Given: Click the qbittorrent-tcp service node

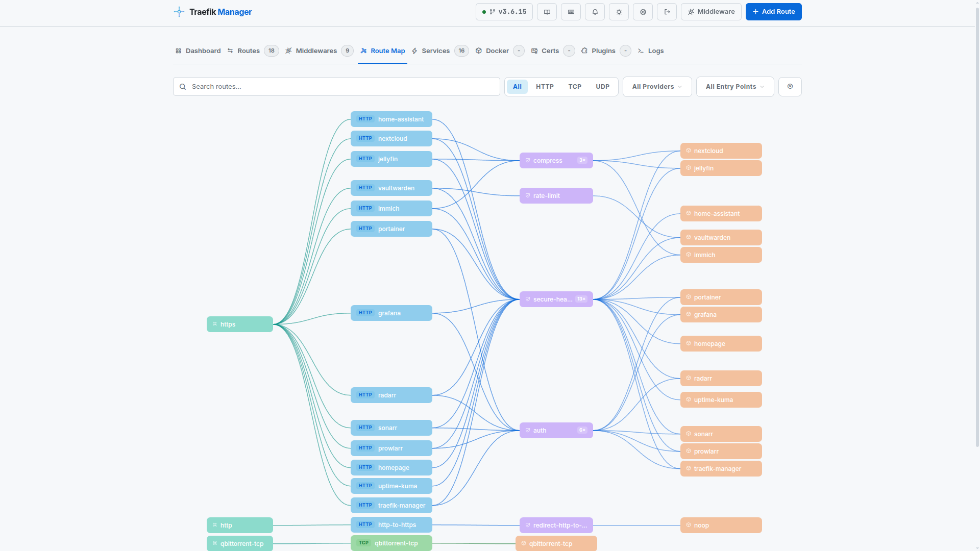Looking at the screenshot, I should pos(556,544).
